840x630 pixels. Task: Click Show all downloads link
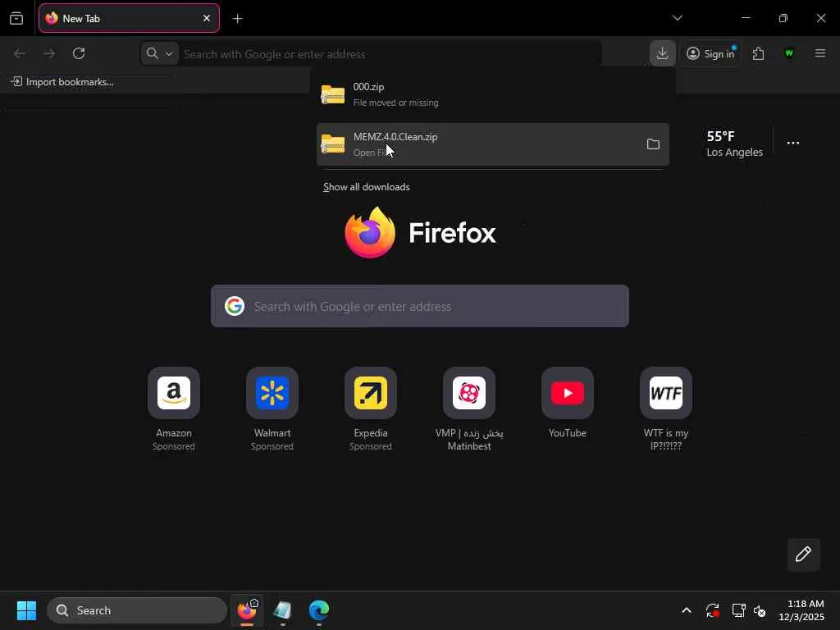click(367, 187)
